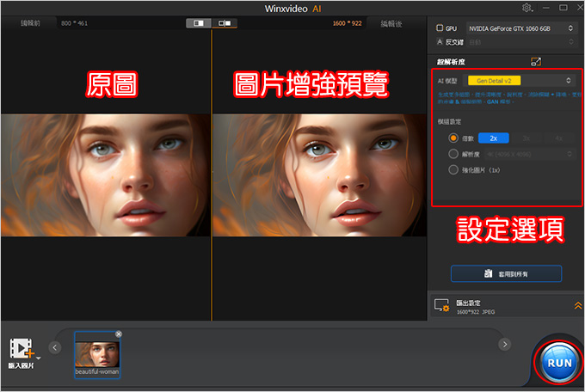Image resolution: width=585 pixels, height=392 pixels.
Task: Switch to slider compare view mode
Action: tap(225, 23)
